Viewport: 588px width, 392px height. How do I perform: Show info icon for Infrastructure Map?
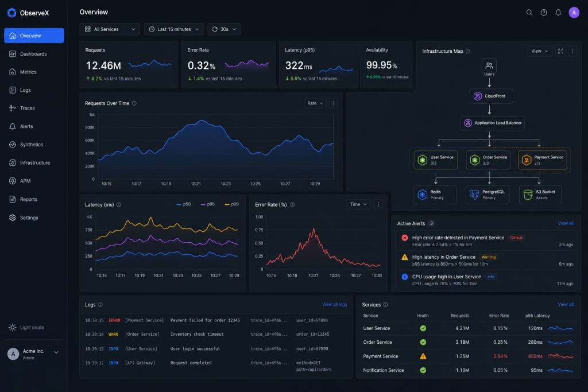[x=467, y=51]
